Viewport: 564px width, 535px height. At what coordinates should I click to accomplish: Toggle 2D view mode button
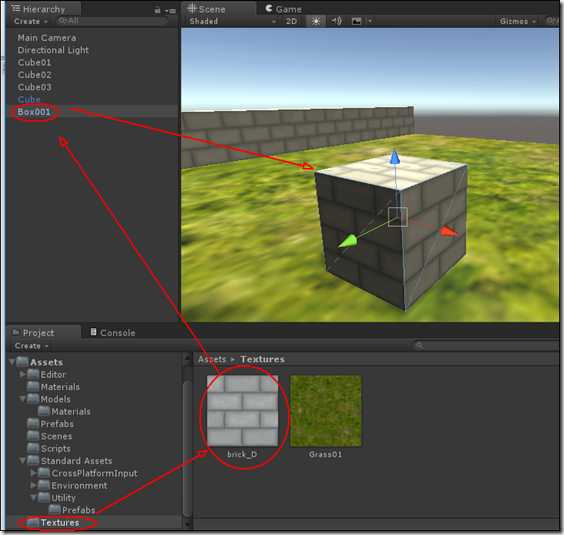click(x=291, y=21)
